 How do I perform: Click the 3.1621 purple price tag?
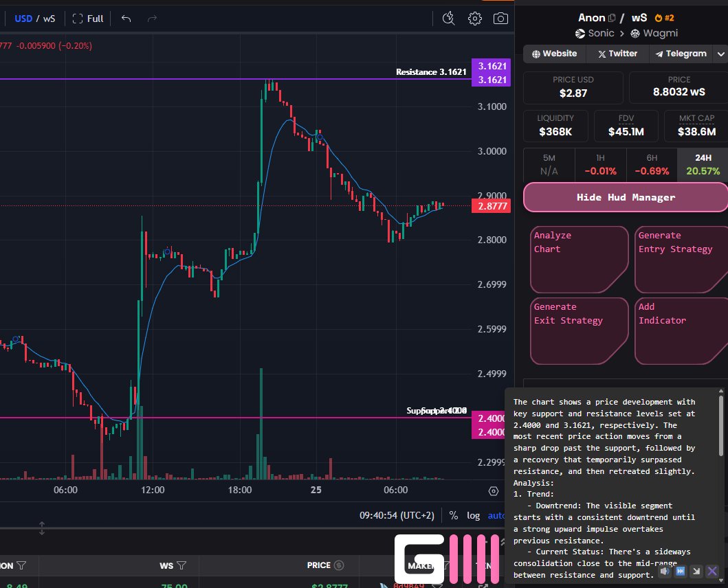point(492,73)
